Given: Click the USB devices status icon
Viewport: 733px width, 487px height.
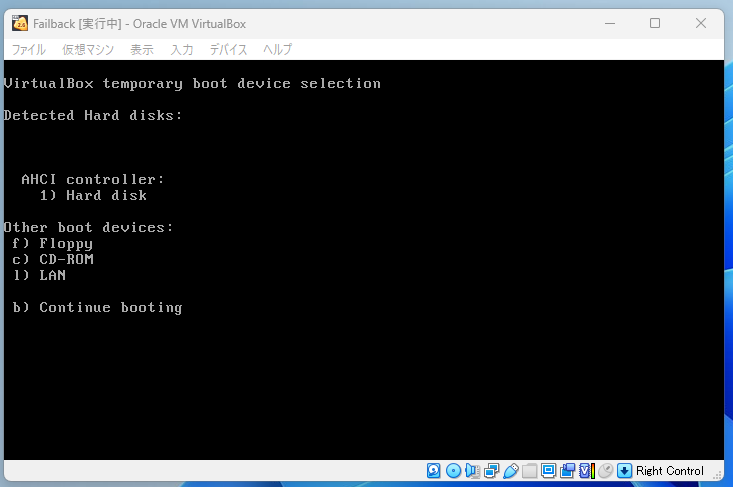Looking at the screenshot, I should [510, 471].
